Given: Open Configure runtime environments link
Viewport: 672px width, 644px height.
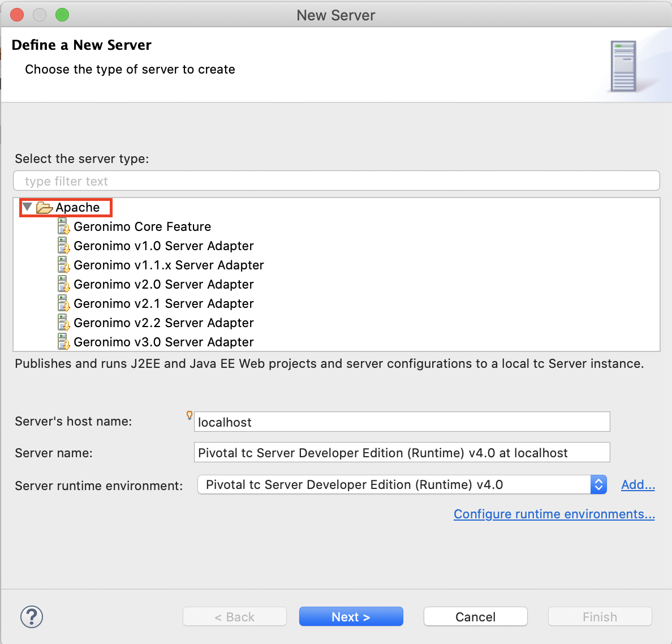Looking at the screenshot, I should coord(554,514).
